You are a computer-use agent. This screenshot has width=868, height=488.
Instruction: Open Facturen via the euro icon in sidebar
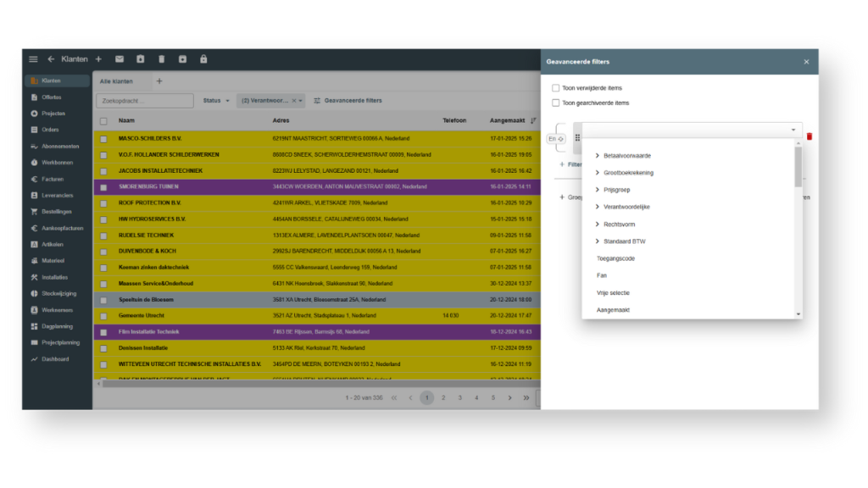[52, 179]
